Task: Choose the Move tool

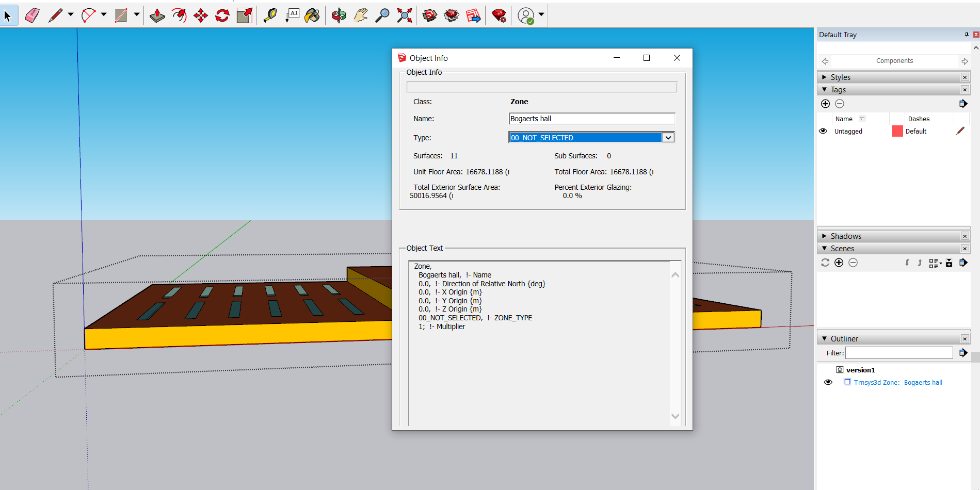Action: 201,15
